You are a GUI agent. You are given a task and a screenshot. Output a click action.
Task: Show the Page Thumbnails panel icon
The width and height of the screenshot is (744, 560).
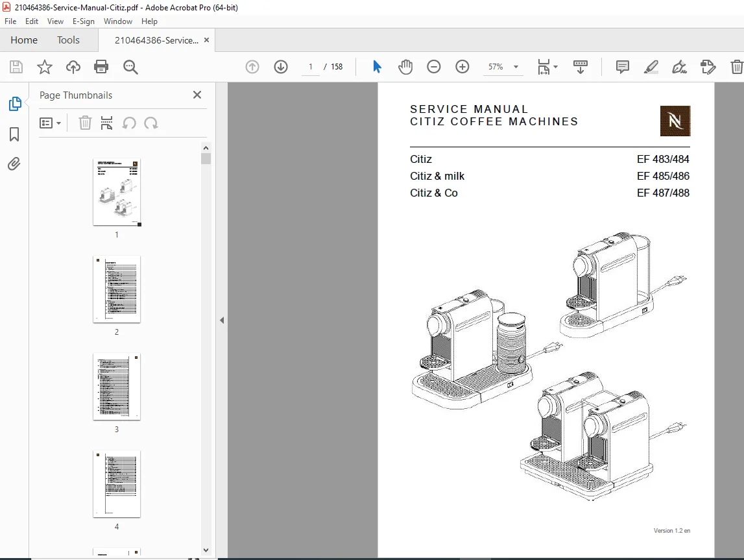point(15,103)
